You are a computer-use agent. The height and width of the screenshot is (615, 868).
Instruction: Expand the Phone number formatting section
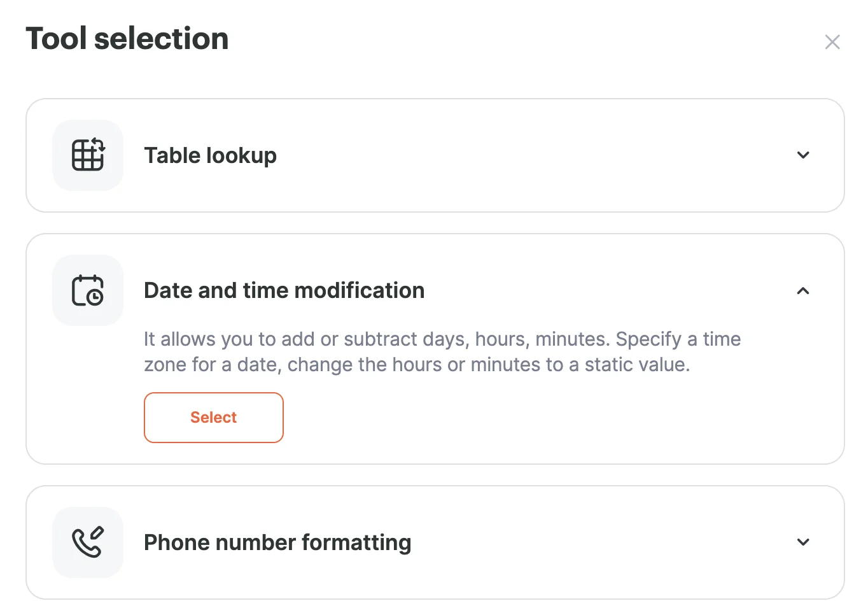coord(802,542)
